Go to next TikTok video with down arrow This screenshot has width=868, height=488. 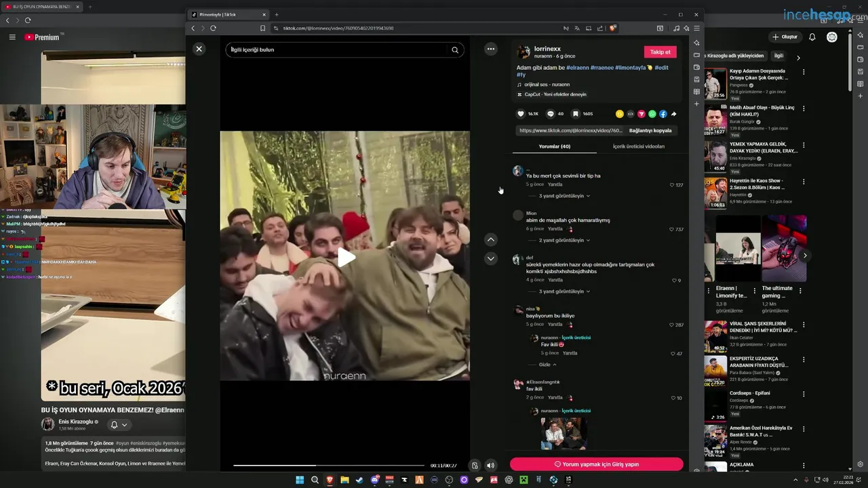(491, 258)
